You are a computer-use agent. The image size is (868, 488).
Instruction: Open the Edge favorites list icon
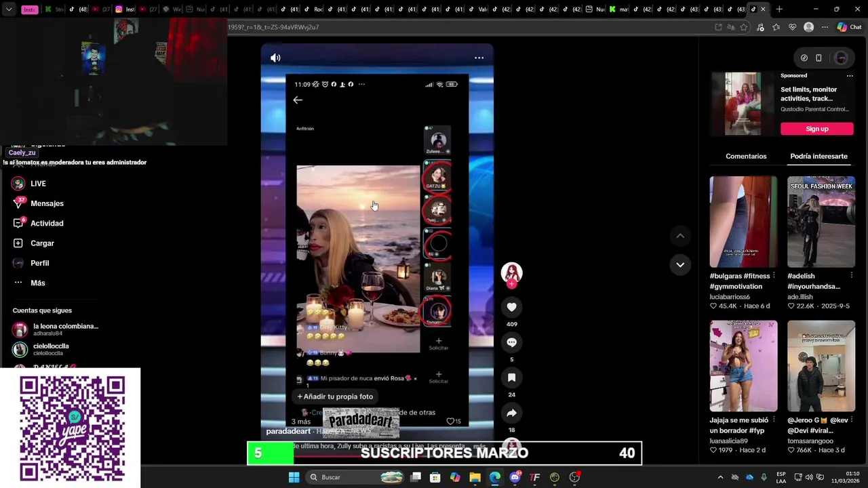click(776, 27)
